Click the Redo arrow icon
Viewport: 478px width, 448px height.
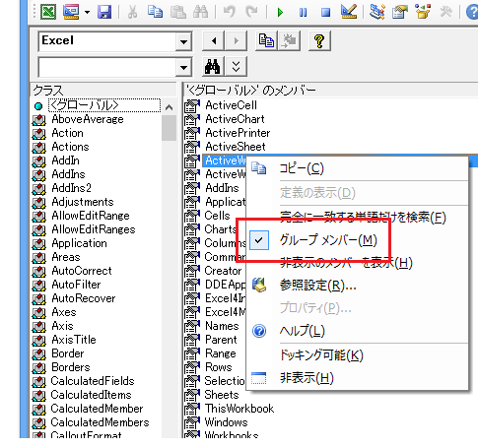click(252, 12)
